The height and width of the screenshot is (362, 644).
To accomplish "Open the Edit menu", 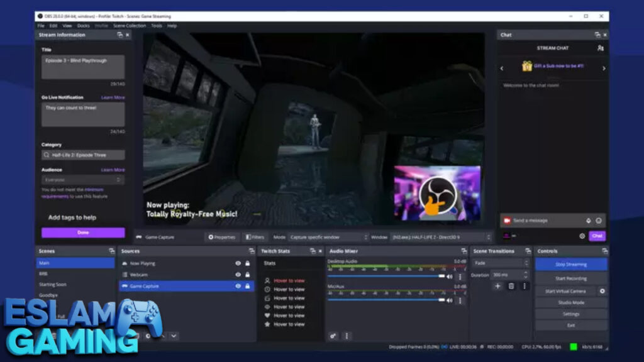I will pos(53,25).
